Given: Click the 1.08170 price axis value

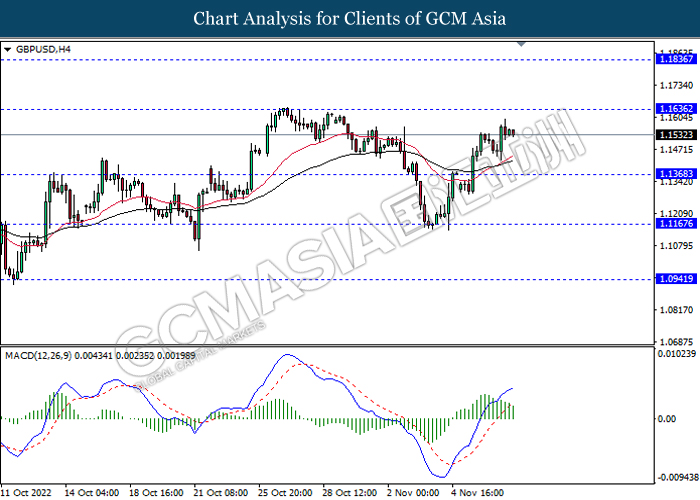Looking at the screenshot, I should pos(676,310).
